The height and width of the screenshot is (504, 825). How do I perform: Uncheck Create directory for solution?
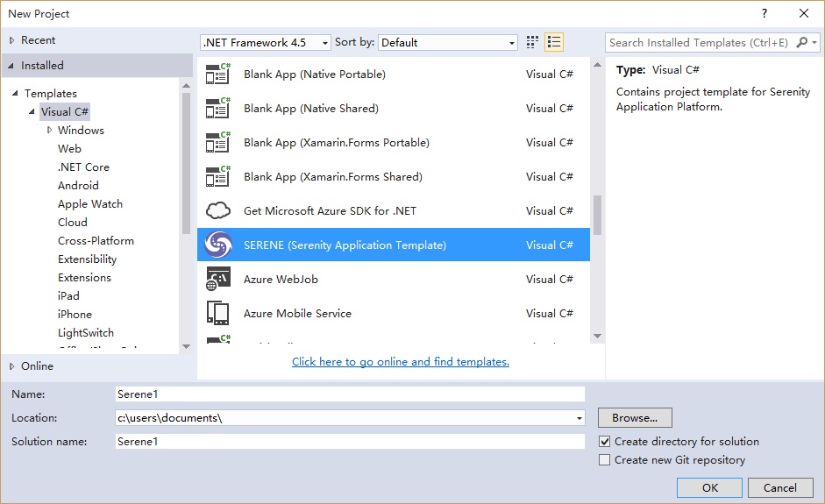(x=605, y=442)
